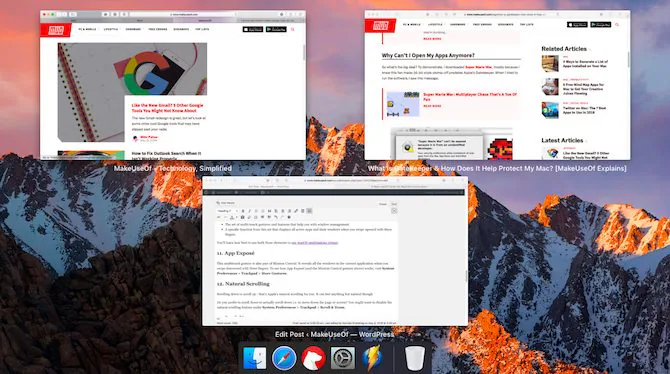Click the lightning bolt app in Dock

pos(372,358)
